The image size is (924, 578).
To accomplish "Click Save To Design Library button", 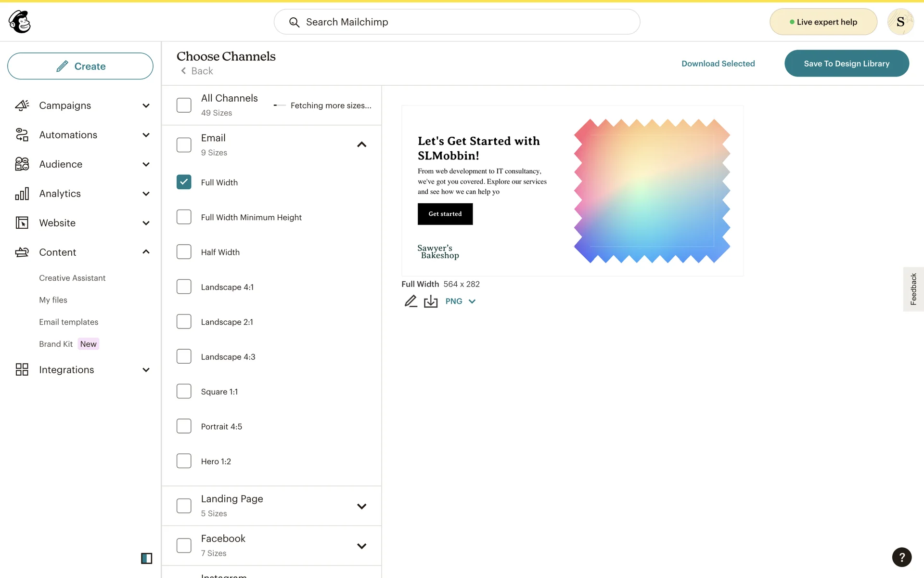I will point(847,64).
